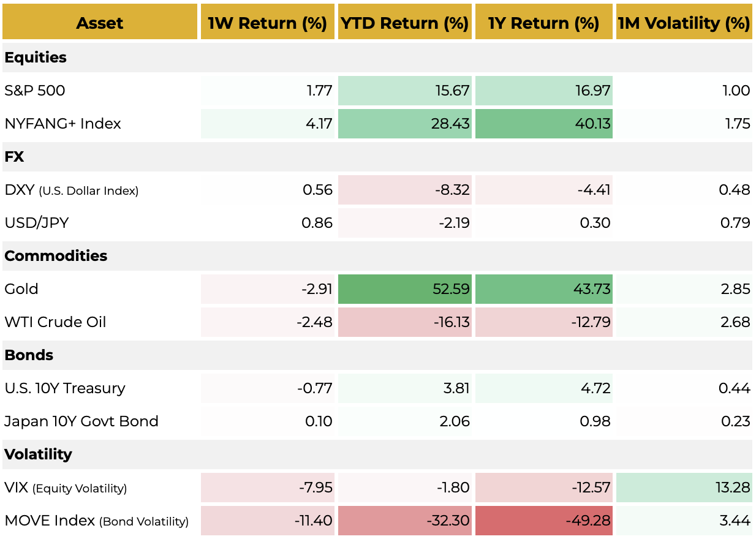Viewport: 756px width, 539px height.
Task: Click the Equities section row
Action: (x=36, y=58)
